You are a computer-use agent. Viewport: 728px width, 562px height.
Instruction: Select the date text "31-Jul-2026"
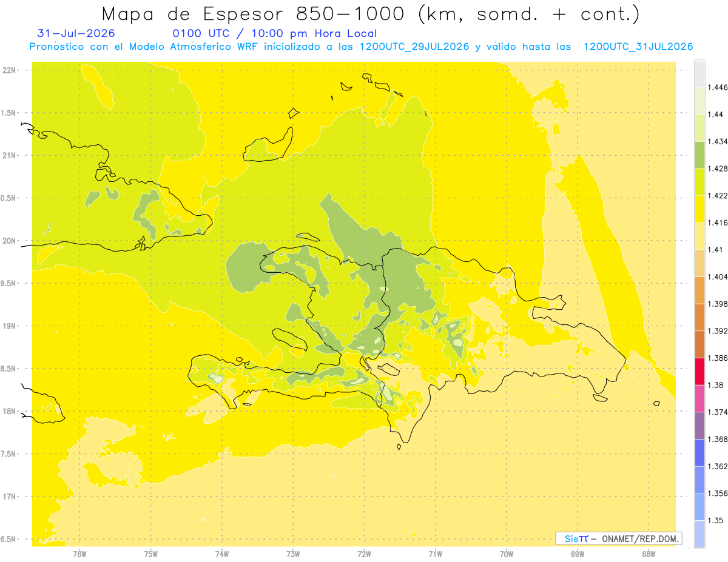coord(76,33)
